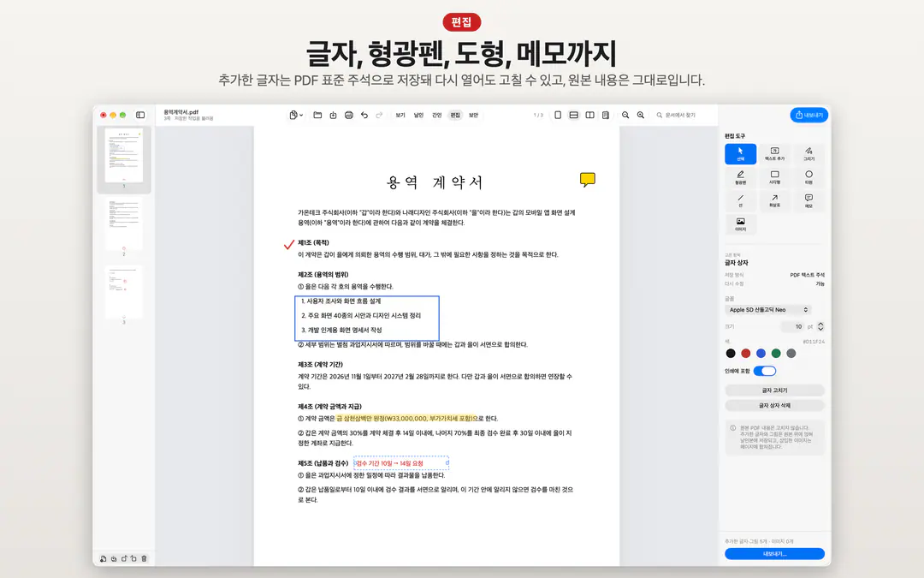
Task: Select single page view icon
Action: click(558, 115)
